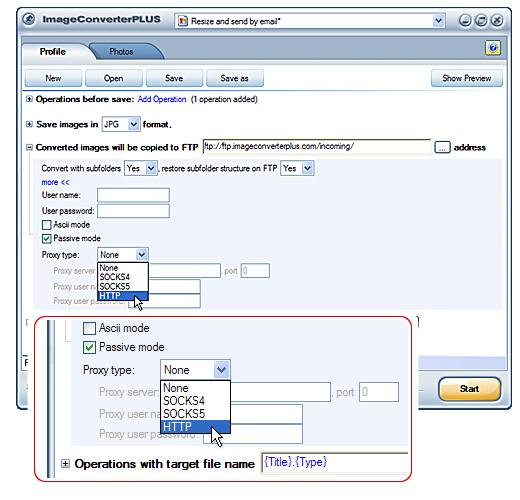Click the {Title}.{Type} file name field
Image resolution: width=520 pixels, height=500 pixels.
(334, 463)
